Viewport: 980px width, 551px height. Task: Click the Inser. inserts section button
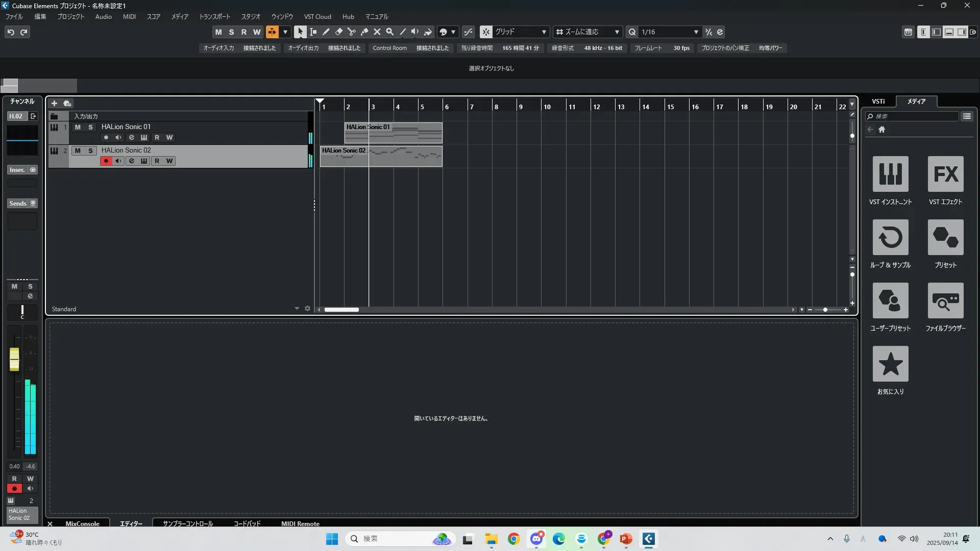pos(17,170)
